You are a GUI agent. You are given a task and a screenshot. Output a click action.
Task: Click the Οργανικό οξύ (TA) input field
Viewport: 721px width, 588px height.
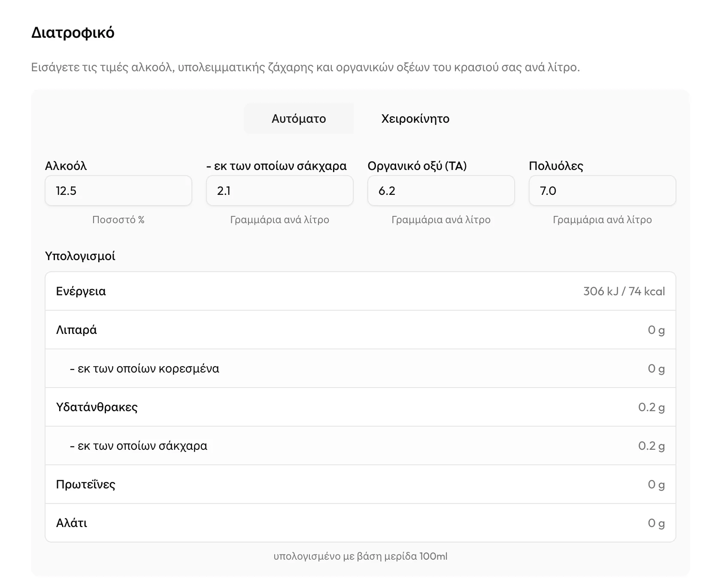[441, 191]
